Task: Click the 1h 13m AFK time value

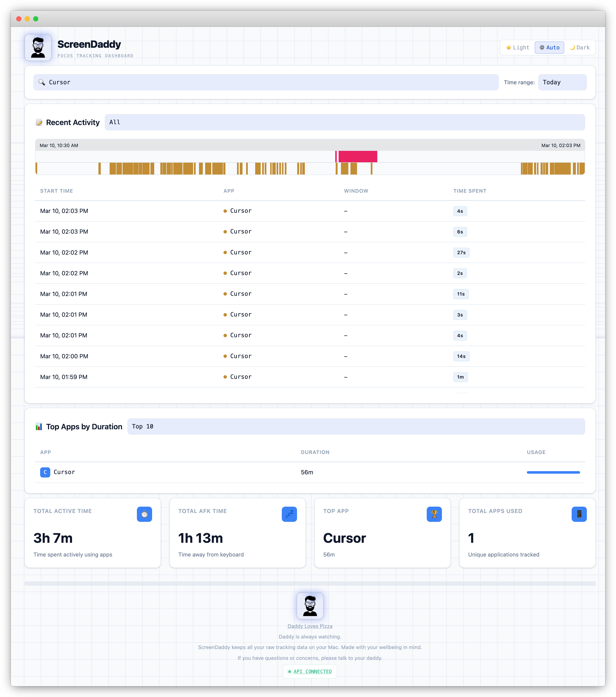Action: point(200,538)
